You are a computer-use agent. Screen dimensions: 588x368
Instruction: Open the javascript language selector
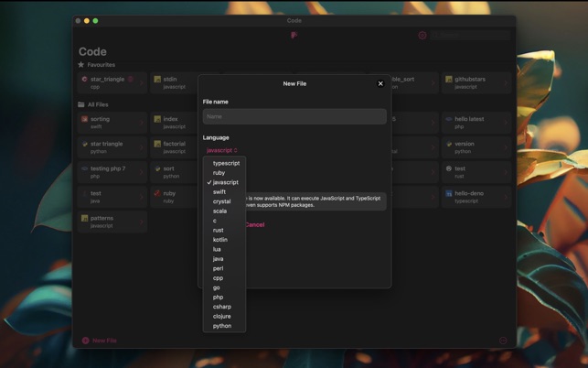(221, 150)
